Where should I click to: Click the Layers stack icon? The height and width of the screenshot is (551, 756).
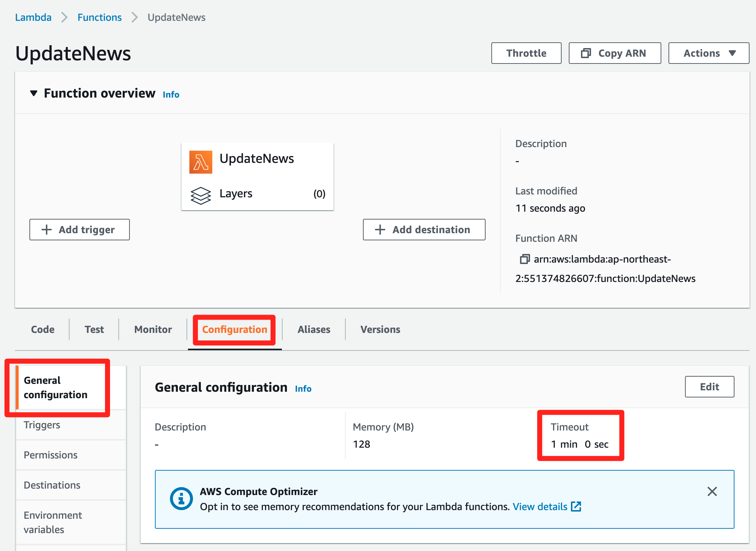click(201, 196)
